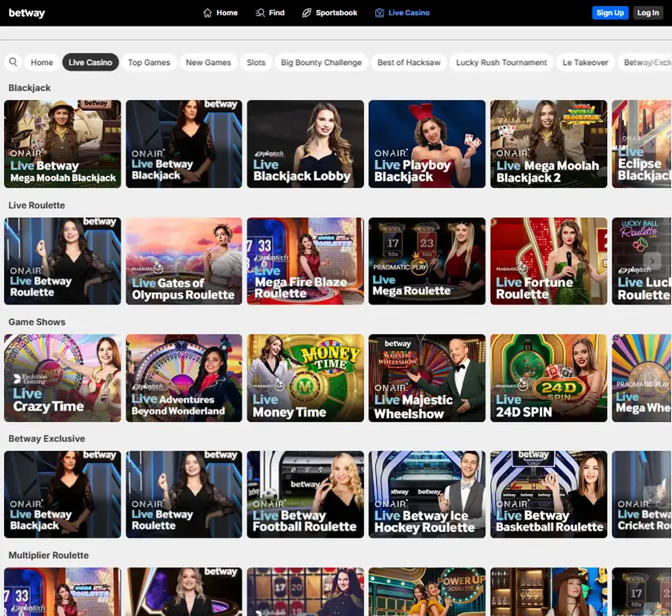Screen dimensions: 672x616
Task: Open Live Betway Mega Moolah Blackjack game
Action: (x=62, y=144)
